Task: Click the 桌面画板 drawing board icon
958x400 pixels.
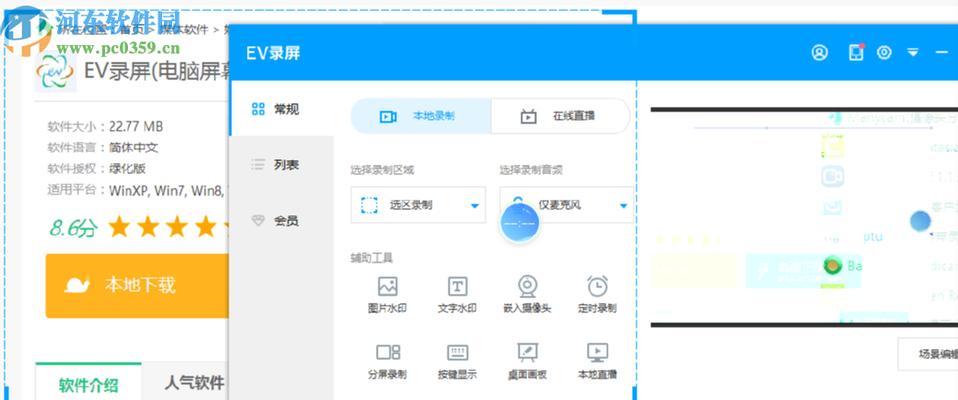Action: pos(527,352)
